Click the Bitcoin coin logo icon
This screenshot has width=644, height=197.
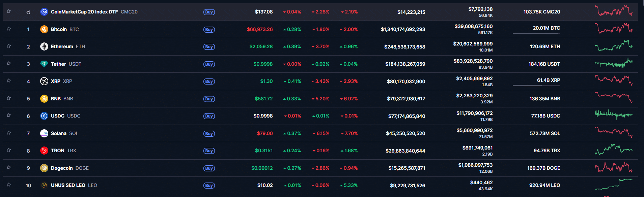pos(44,29)
